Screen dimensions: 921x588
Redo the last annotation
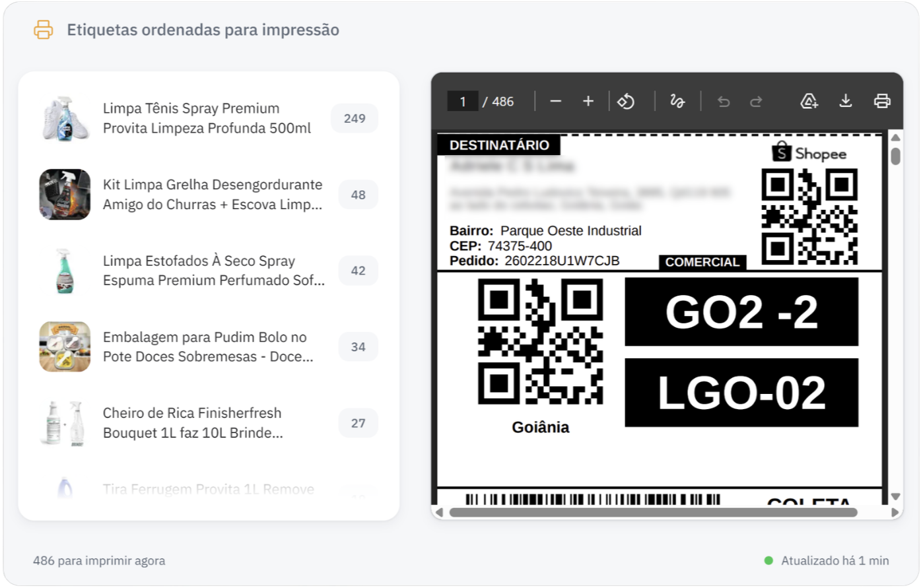coord(755,101)
